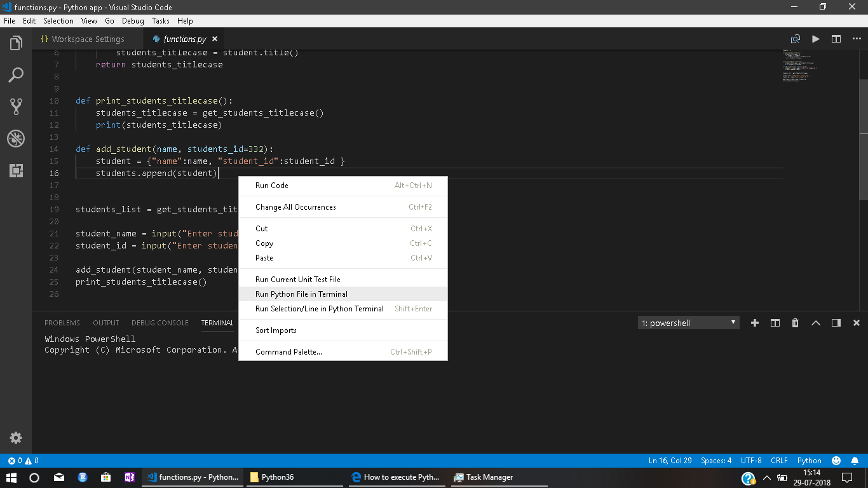Click the Open Changes icon in editor toolbar
Viewport: 868px width, 488px height.
796,39
